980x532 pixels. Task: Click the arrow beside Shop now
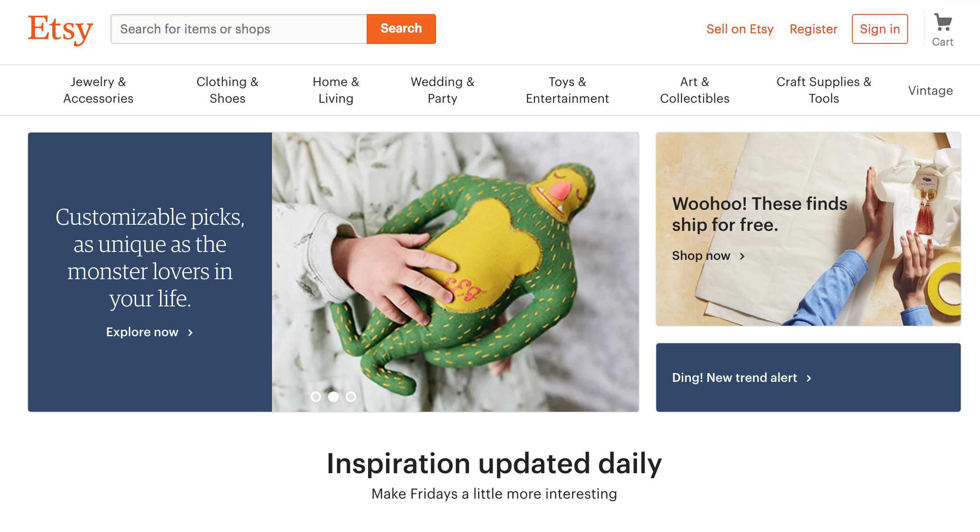click(x=742, y=256)
